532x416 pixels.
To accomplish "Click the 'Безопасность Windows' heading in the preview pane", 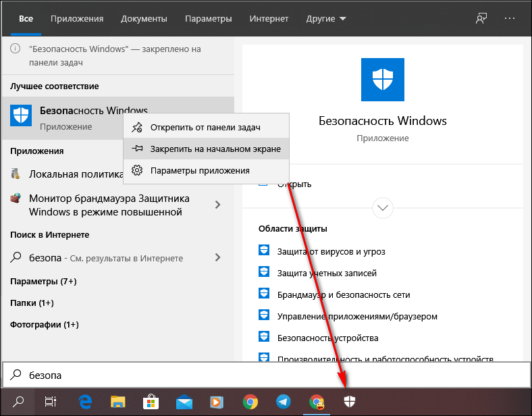I will click(382, 121).
